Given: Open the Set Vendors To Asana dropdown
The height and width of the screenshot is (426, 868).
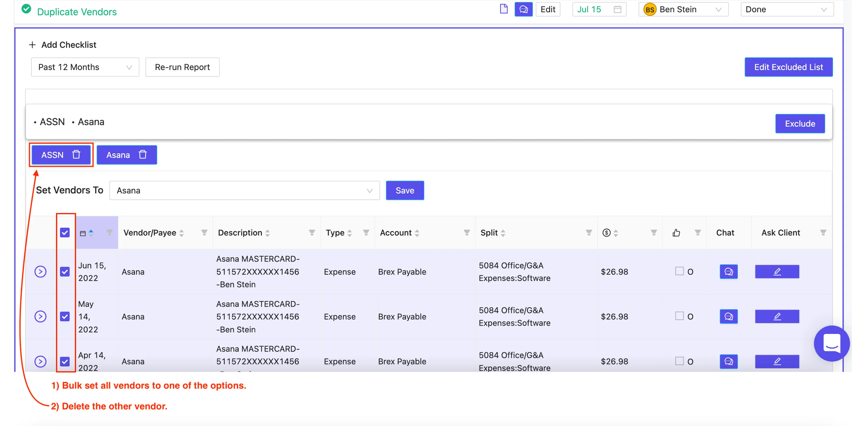Looking at the screenshot, I should tap(244, 190).
